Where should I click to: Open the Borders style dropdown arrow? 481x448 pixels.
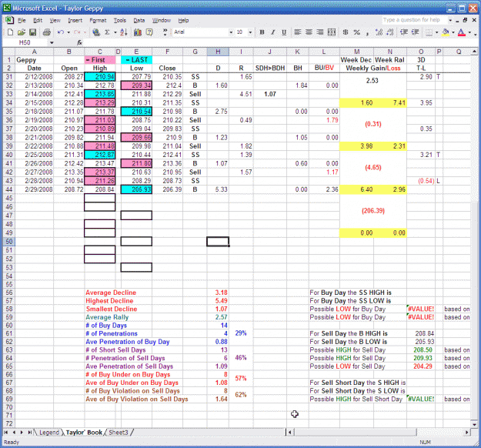click(x=436, y=32)
